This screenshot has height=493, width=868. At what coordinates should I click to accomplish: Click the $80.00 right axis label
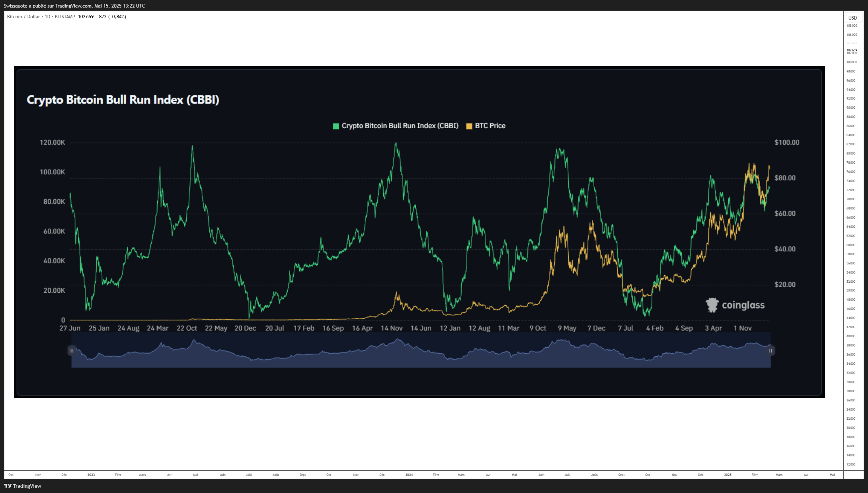pyautogui.click(x=785, y=178)
